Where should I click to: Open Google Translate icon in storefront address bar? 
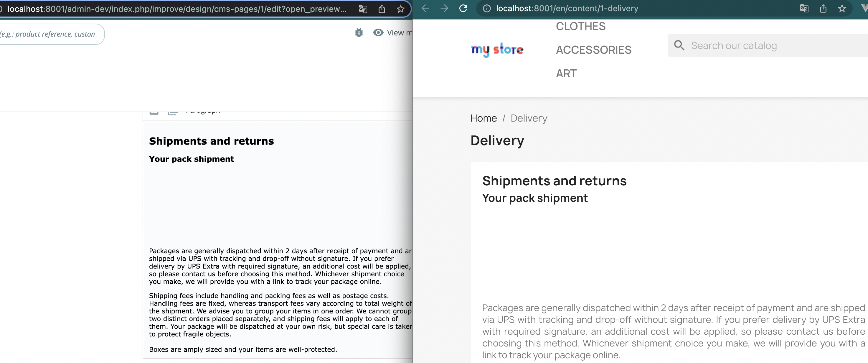tap(804, 9)
